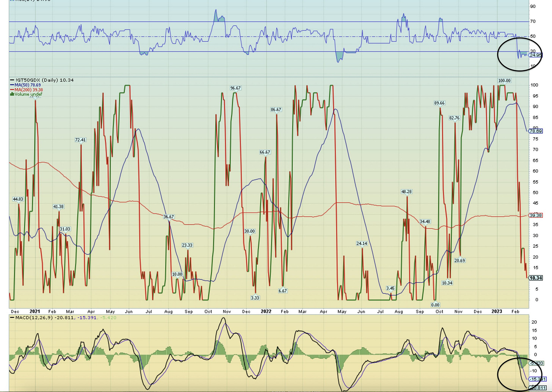The height and width of the screenshot is (392, 552).
Task: Click the 2023 year label on time axis
Action: pyautogui.click(x=497, y=311)
